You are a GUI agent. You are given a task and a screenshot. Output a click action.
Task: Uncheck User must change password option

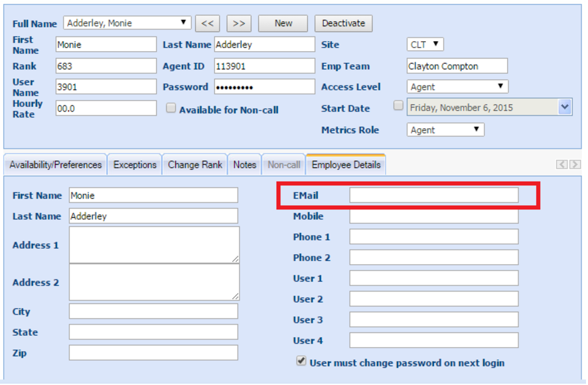pos(301,362)
